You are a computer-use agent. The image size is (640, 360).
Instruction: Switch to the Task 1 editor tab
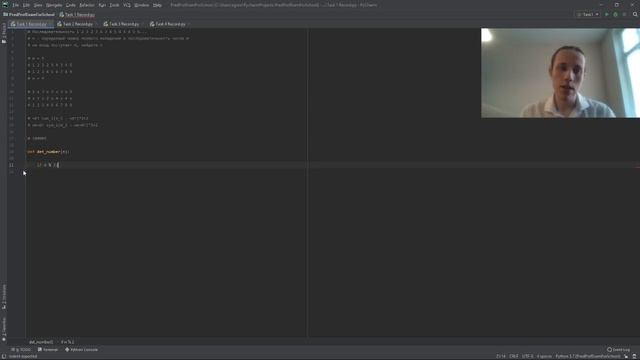click(31, 24)
